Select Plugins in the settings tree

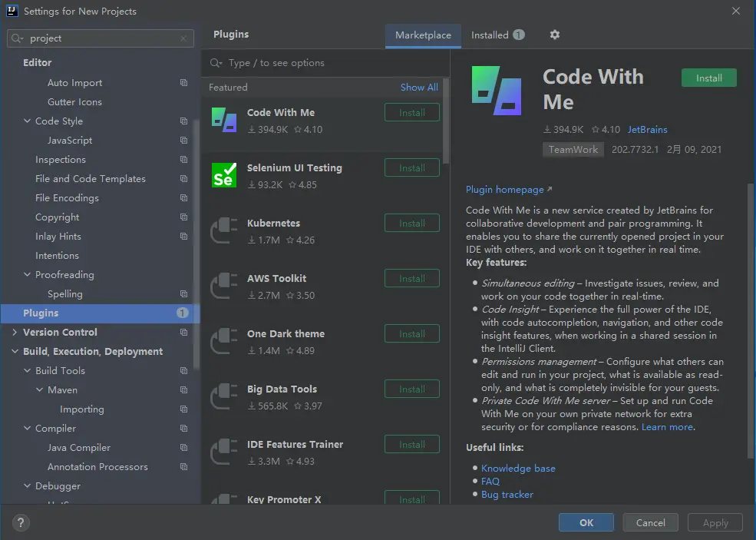pyautogui.click(x=100, y=313)
